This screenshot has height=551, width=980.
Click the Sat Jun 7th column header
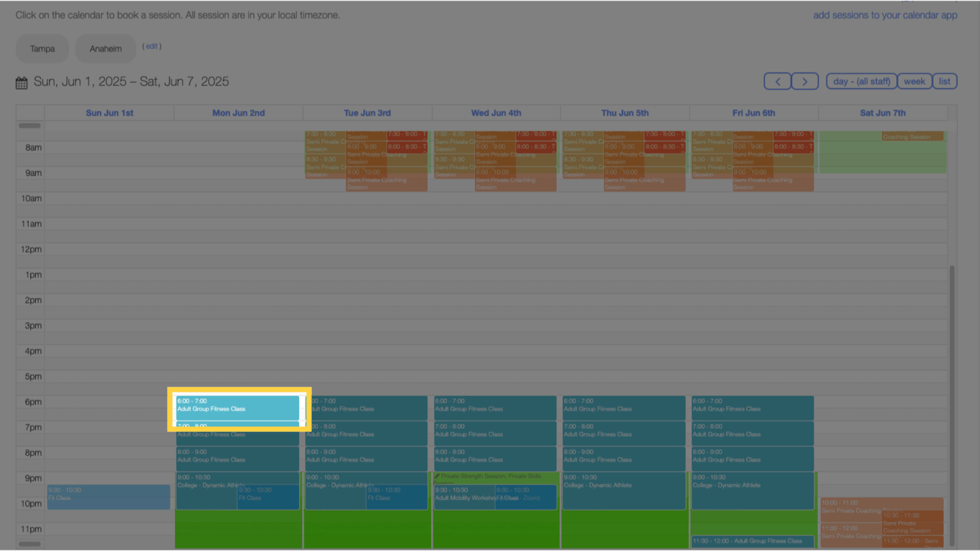882,113
